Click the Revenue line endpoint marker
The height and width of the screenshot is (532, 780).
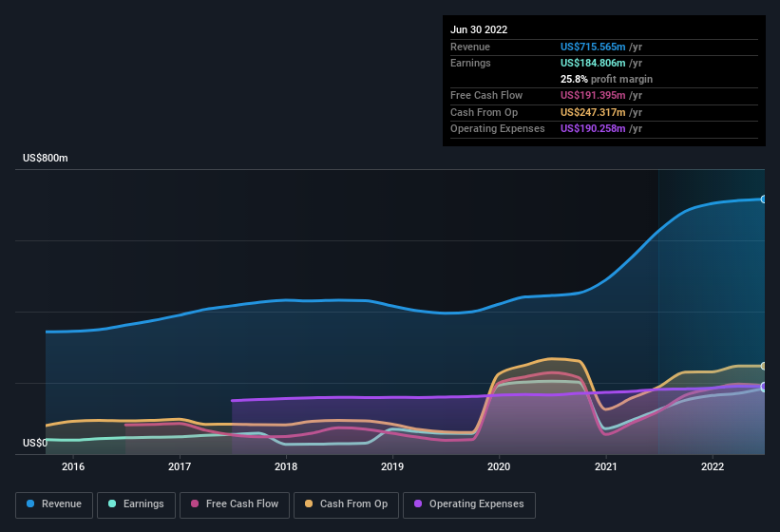[x=764, y=199]
